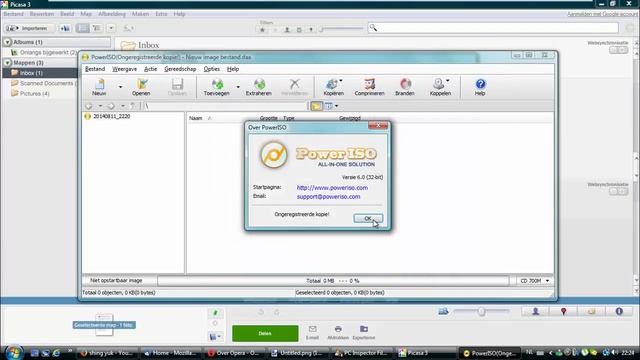Open the Opties menu in PowerISO
This screenshot has width=640, height=360.
pos(212,69)
